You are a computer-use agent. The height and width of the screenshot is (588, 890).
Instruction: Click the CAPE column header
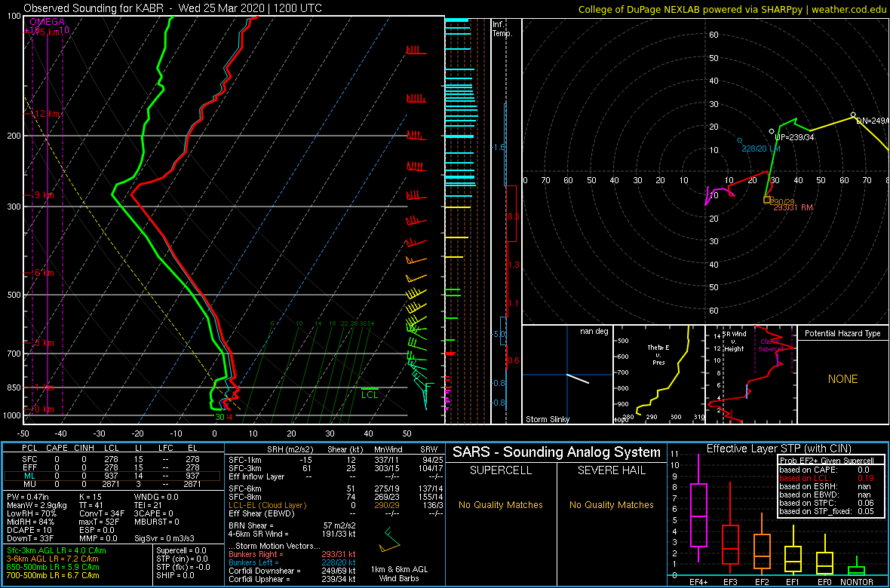pos(57,448)
